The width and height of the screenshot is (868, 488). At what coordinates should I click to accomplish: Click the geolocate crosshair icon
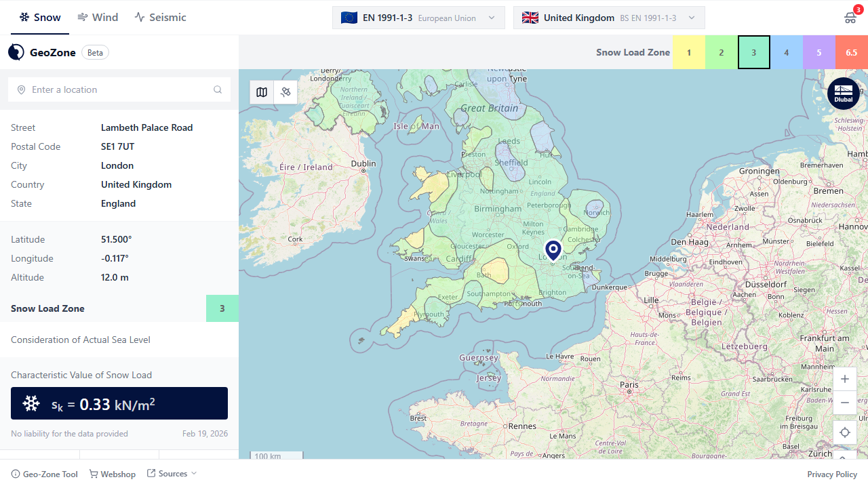click(844, 432)
